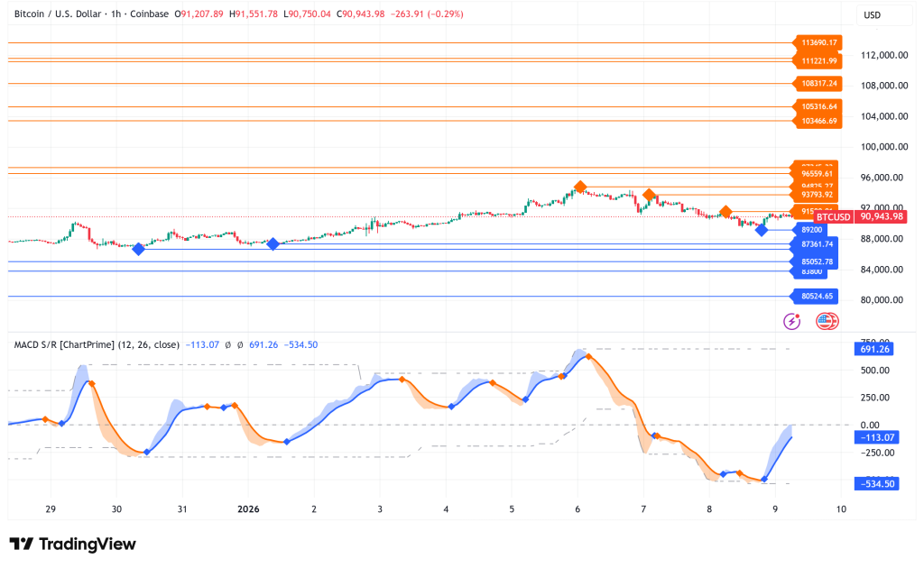Click the 2026 label on the time axis
The image size is (924, 568).
(x=246, y=509)
